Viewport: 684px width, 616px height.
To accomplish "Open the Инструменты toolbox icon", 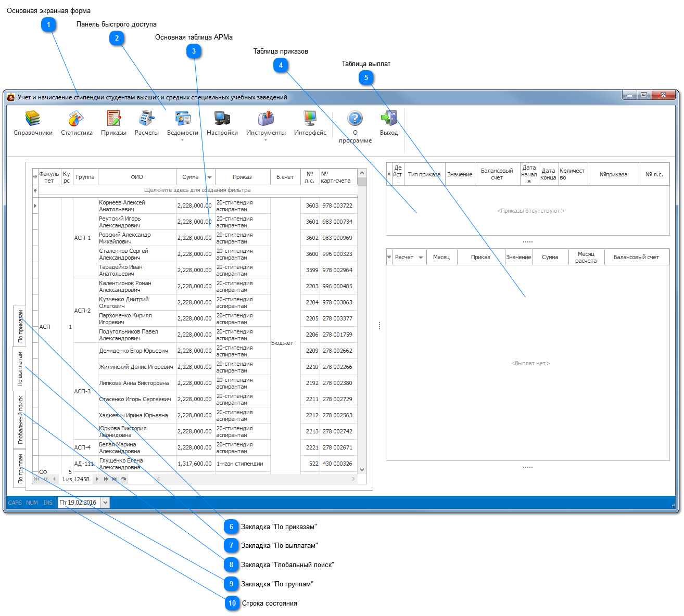I will click(266, 119).
